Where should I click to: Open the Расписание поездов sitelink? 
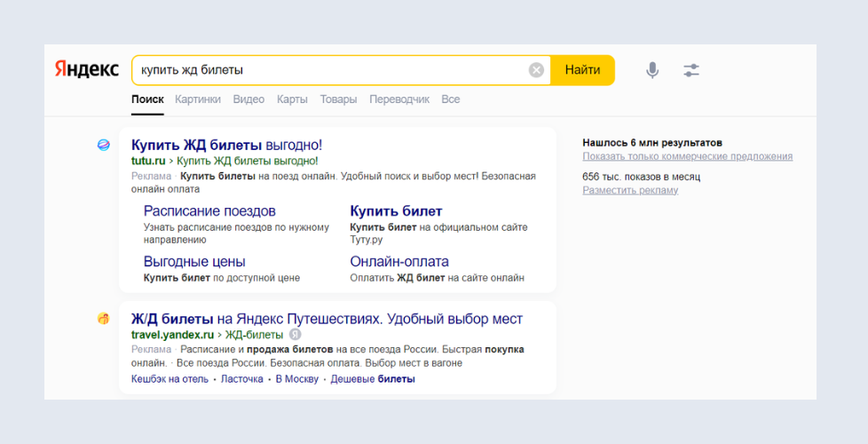pos(209,211)
